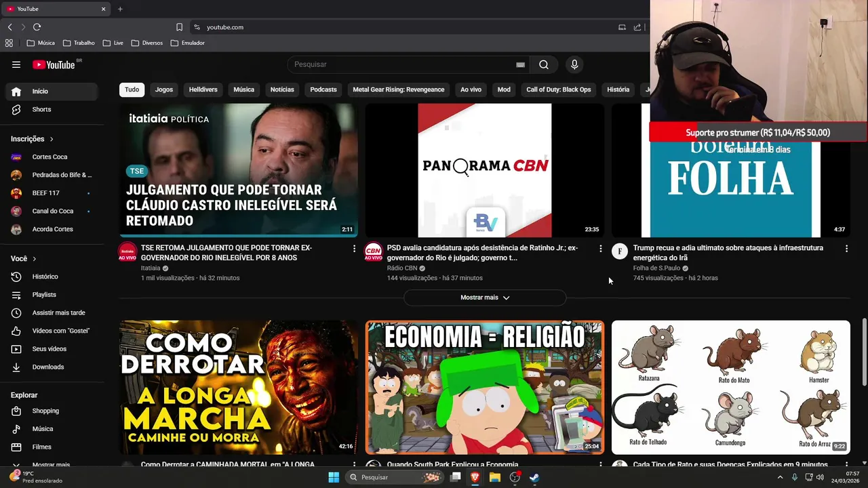The height and width of the screenshot is (488, 868).
Task: Select the Notícias filter chip
Action: [282, 89]
